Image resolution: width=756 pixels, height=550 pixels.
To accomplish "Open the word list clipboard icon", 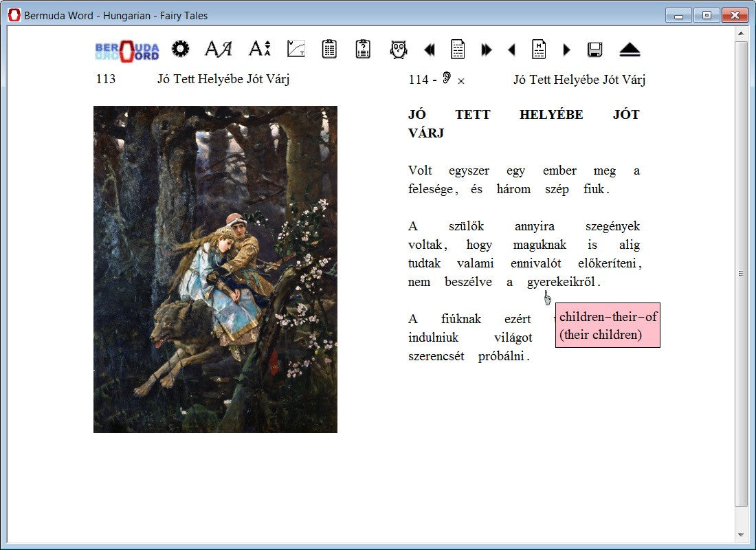I will coord(330,49).
